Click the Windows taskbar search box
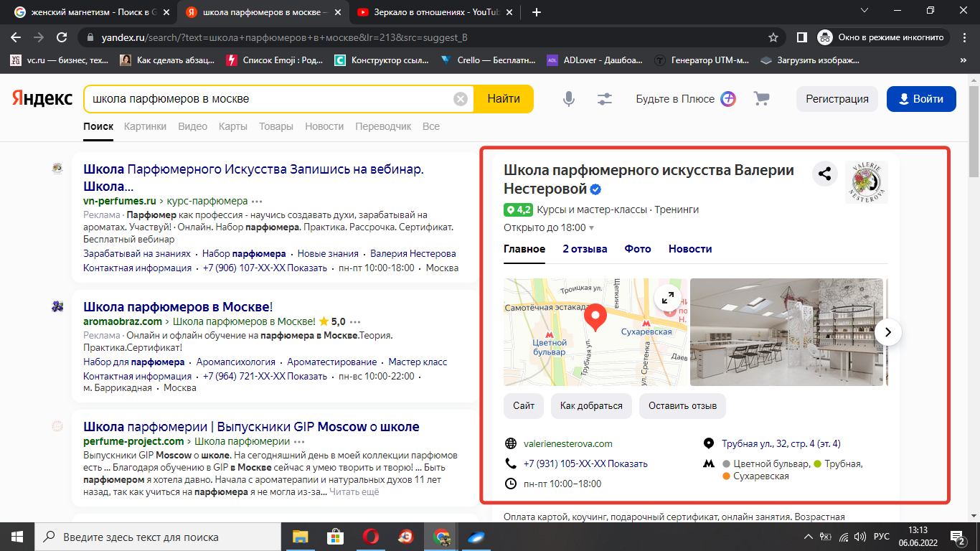The height and width of the screenshot is (551, 980). 157,537
